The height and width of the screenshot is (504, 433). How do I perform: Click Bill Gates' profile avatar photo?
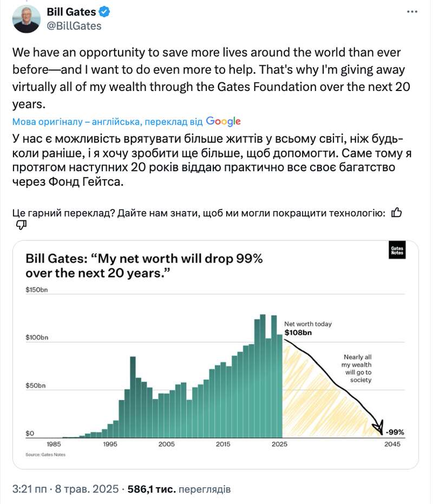(x=27, y=19)
